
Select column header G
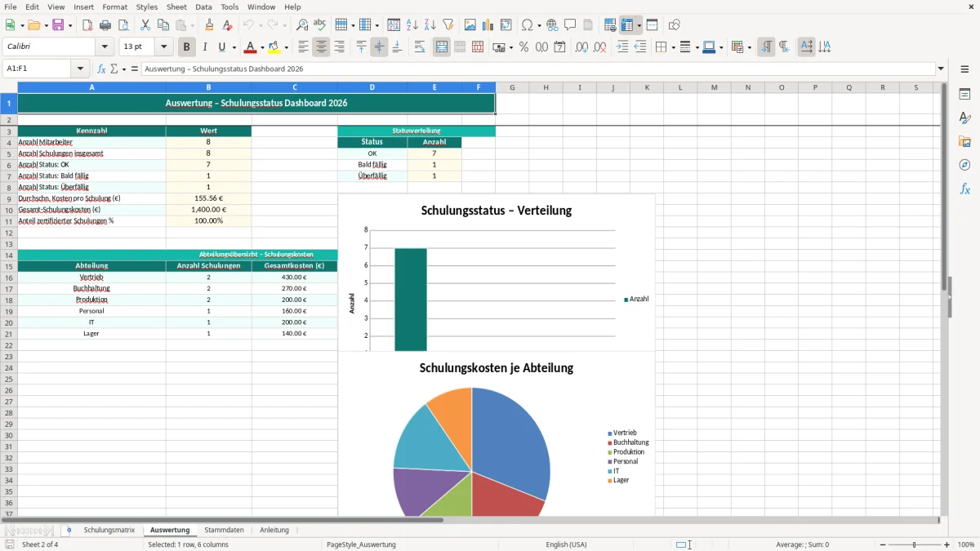(512, 87)
